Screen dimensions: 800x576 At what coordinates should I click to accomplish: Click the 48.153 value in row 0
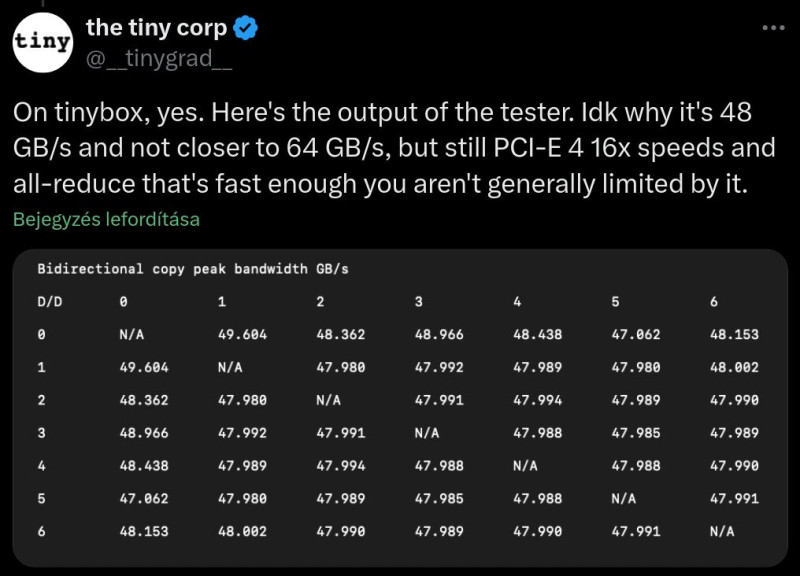tap(734, 335)
